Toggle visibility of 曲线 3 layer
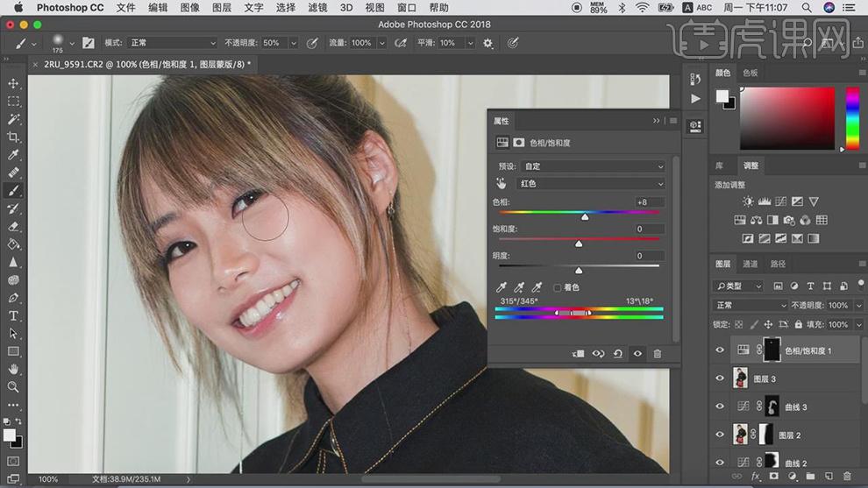The height and width of the screenshot is (488, 868). 720,407
